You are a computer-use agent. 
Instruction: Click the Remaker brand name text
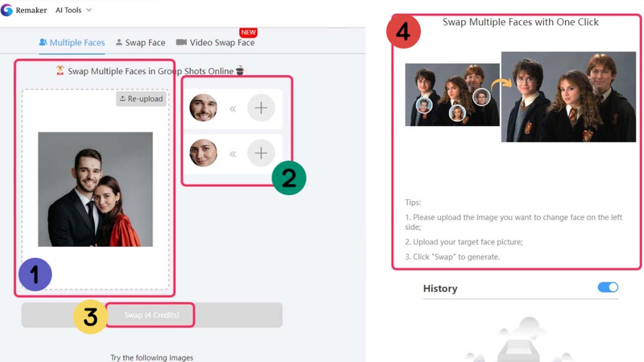click(x=31, y=10)
